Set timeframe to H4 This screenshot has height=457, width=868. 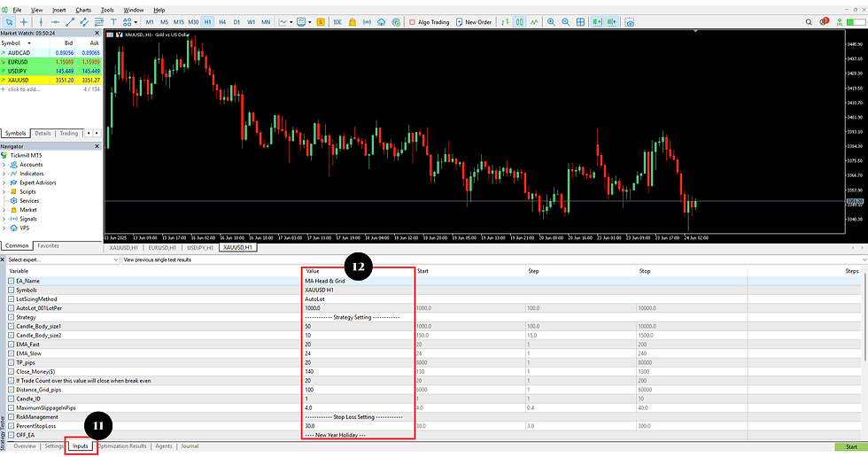click(x=222, y=22)
